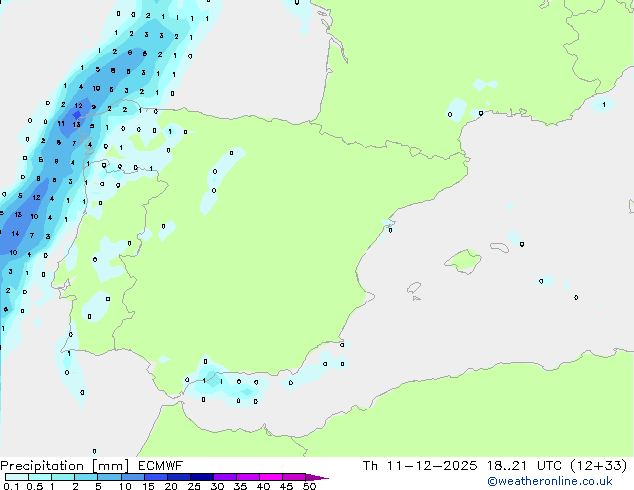Open the weatheronline.co.uk copyright link
Viewport: 634px width, 490px height.
pos(550,481)
